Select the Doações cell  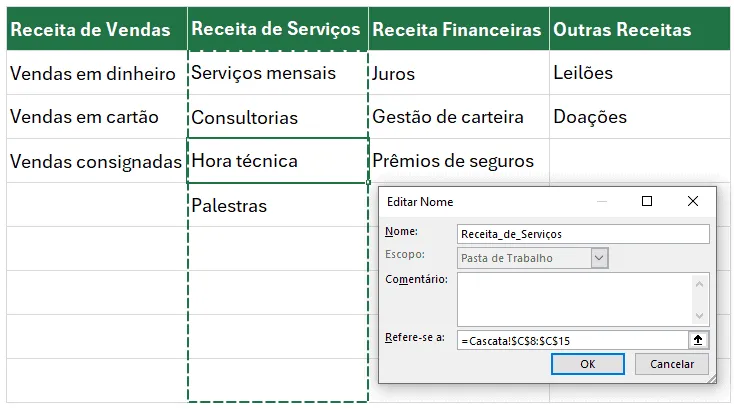coord(639,117)
